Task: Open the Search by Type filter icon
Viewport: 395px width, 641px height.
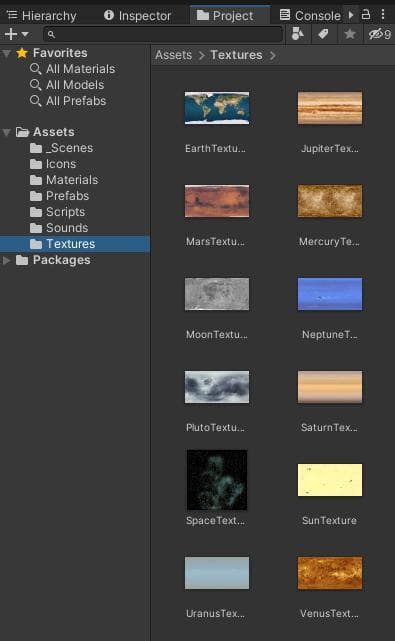Action: [298, 34]
